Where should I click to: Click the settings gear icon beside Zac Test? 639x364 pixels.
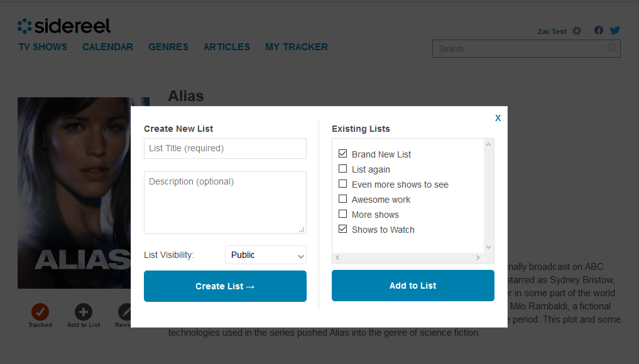coord(577,31)
